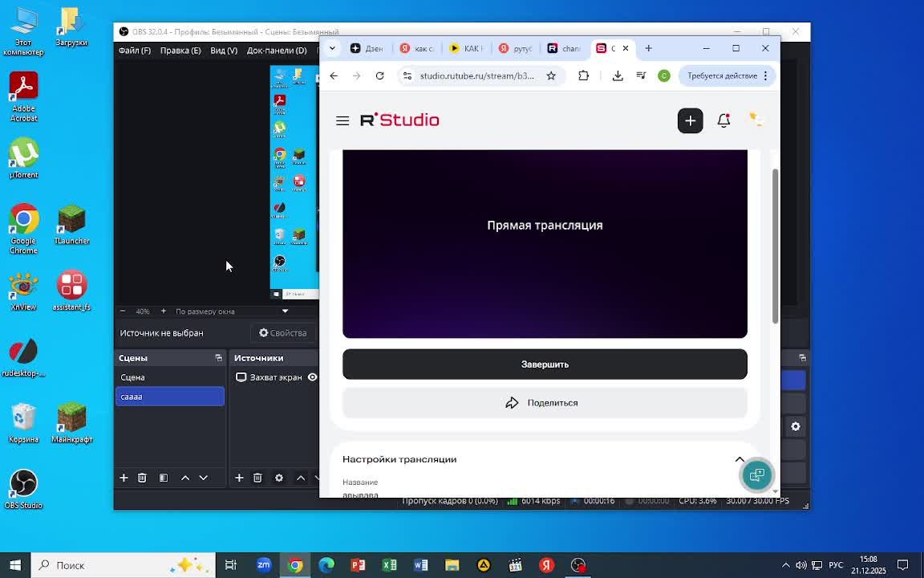
Task: Delete selected scene with Сцены trash icon
Action: pos(142,478)
